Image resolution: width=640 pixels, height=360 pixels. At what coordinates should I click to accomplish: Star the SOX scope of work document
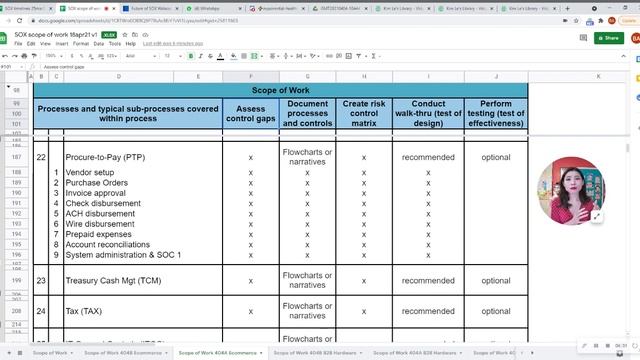(x=125, y=35)
